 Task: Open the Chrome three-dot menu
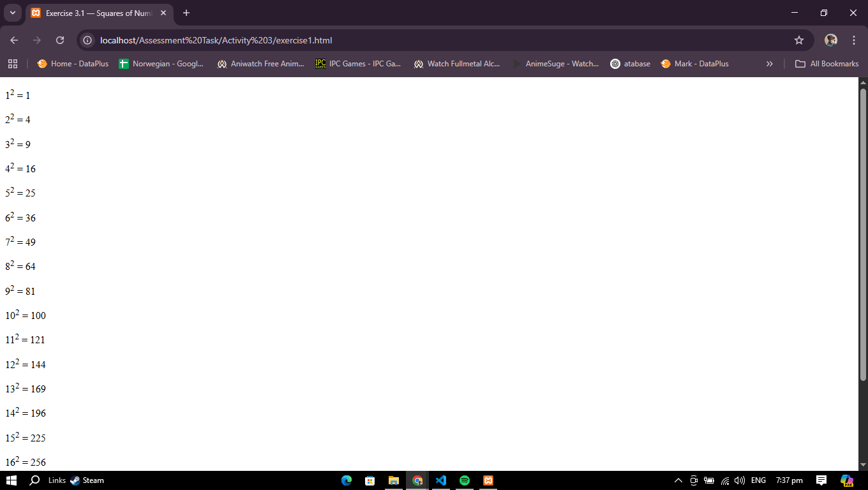pyautogui.click(x=854, y=40)
